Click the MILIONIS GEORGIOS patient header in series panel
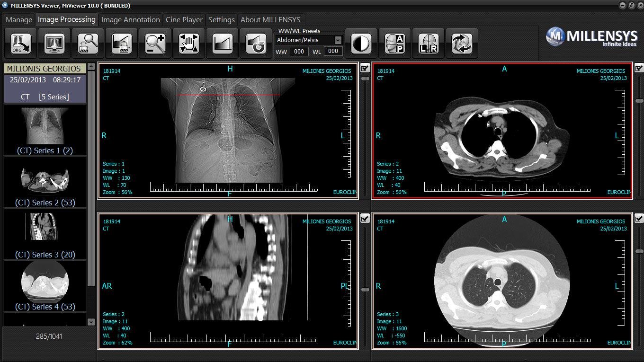The width and height of the screenshot is (644, 362). tap(45, 69)
